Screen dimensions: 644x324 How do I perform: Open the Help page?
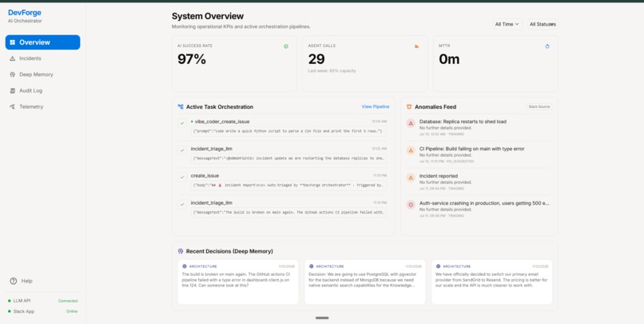point(22,281)
